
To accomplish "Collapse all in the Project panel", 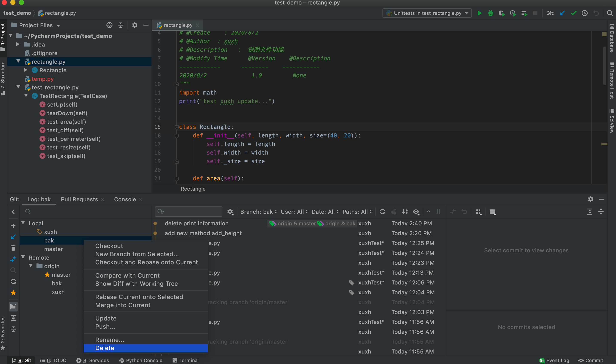I will [121, 25].
